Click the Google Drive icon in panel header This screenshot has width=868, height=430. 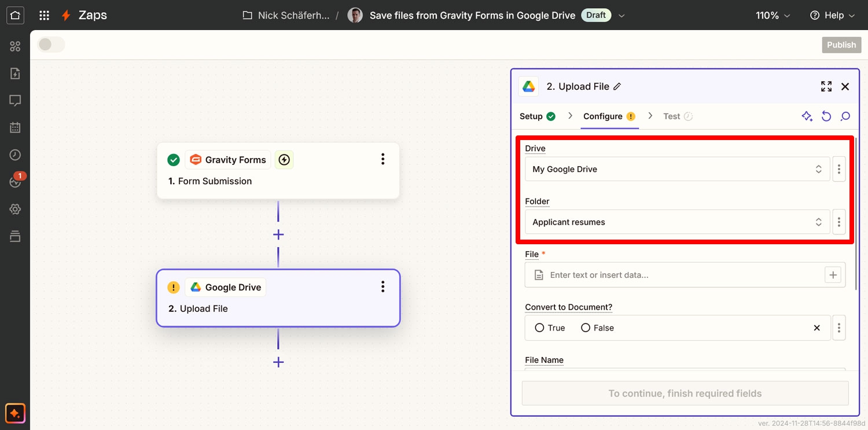tap(528, 86)
